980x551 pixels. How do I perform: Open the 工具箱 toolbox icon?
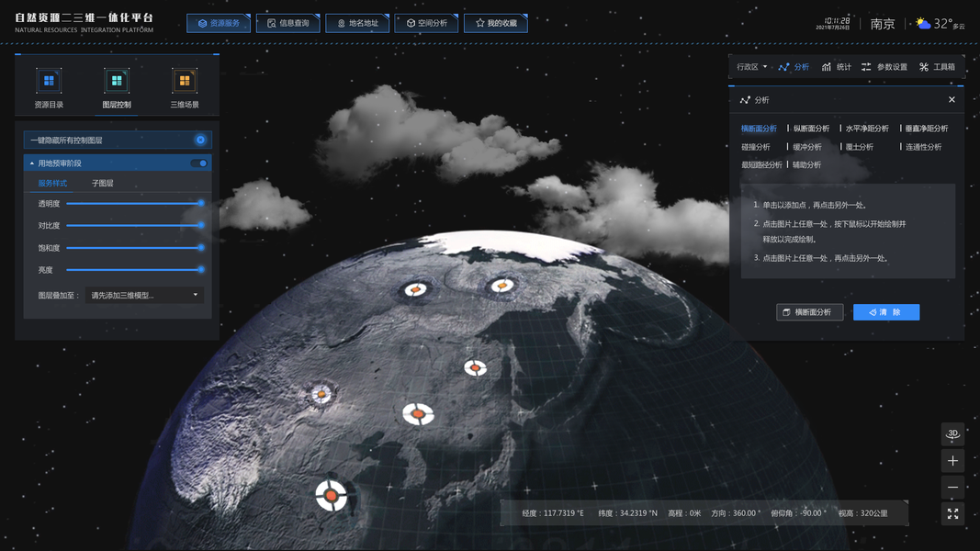click(924, 67)
